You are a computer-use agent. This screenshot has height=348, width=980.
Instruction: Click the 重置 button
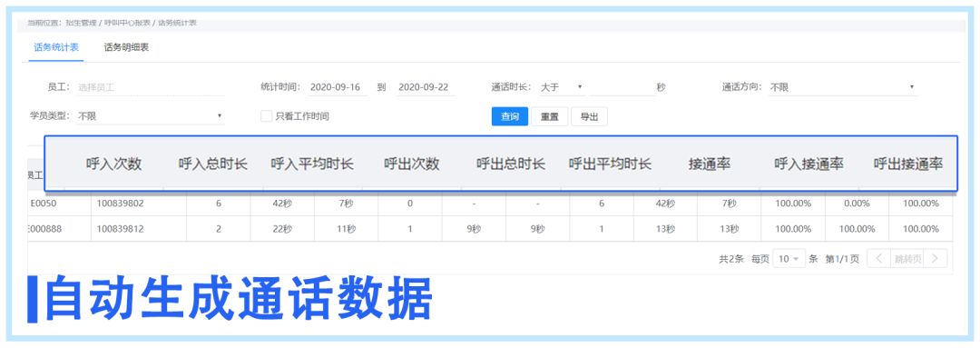click(549, 116)
